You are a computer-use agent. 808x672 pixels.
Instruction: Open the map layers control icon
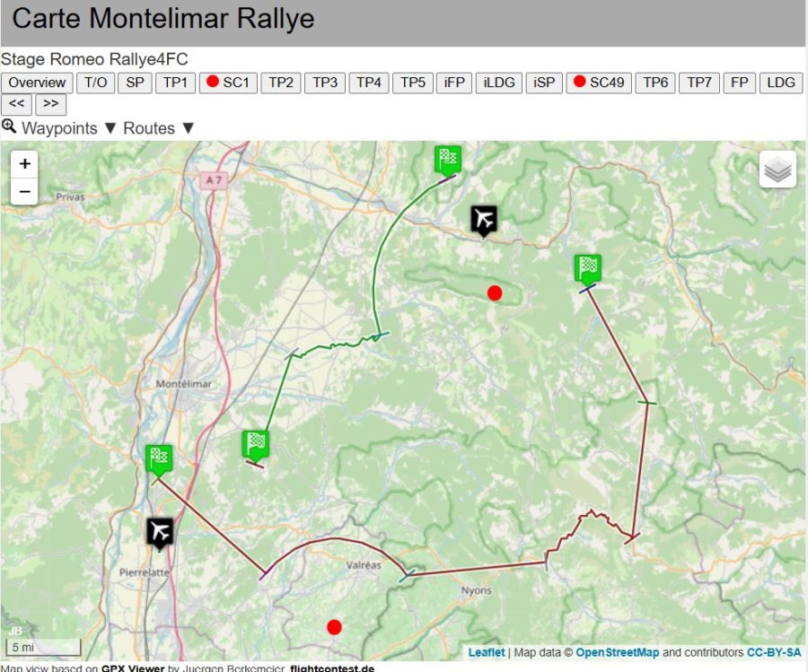[x=777, y=170]
